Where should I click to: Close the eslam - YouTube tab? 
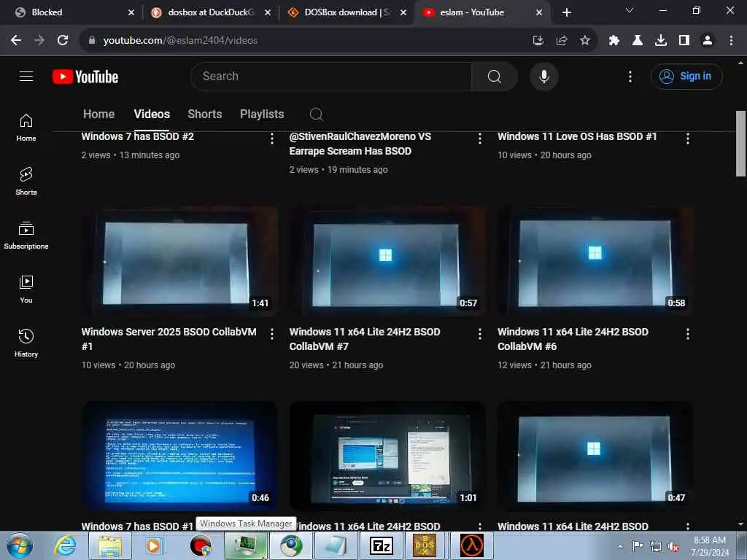pyautogui.click(x=539, y=12)
